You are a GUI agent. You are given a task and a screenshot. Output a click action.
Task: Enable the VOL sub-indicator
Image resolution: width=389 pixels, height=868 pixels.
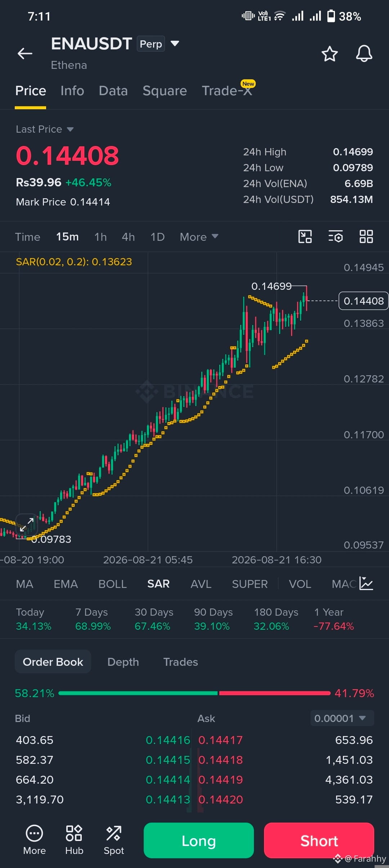tap(300, 584)
